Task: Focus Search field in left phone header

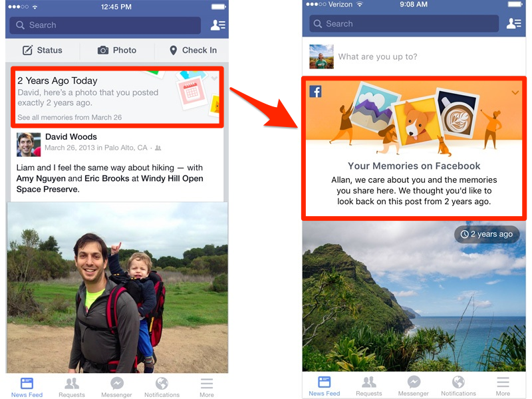Action: (x=105, y=25)
